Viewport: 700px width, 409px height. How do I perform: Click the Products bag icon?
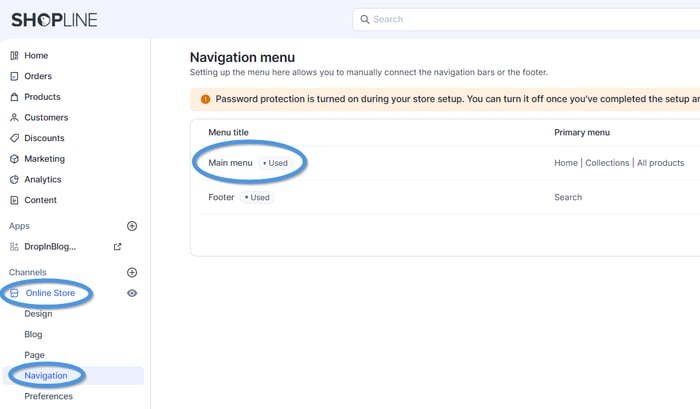click(14, 97)
